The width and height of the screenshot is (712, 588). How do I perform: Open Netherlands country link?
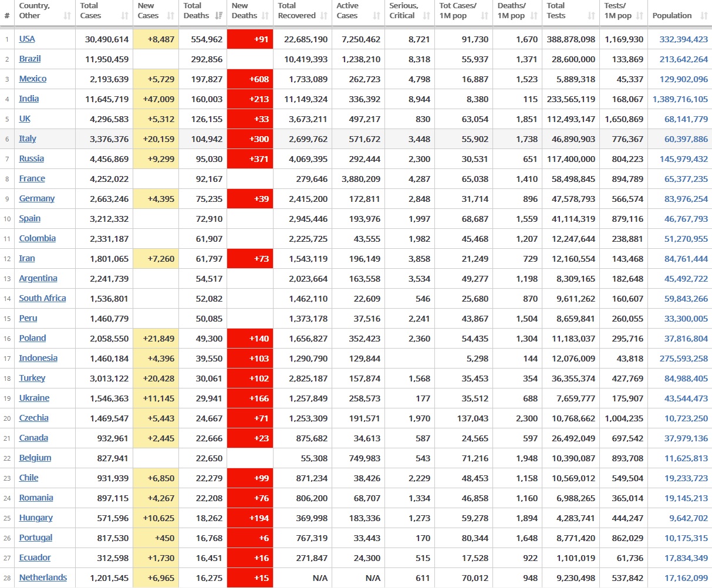pyautogui.click(x=43, y=577)
